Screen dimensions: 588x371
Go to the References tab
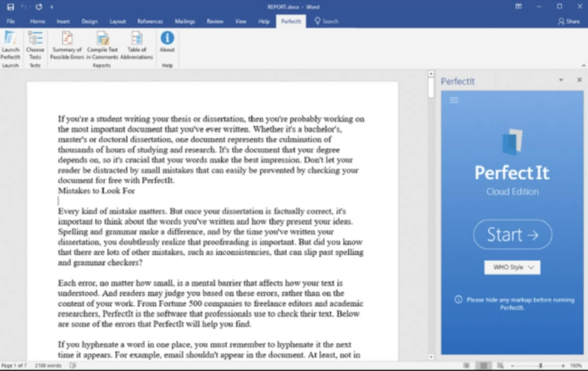(150, 22)
